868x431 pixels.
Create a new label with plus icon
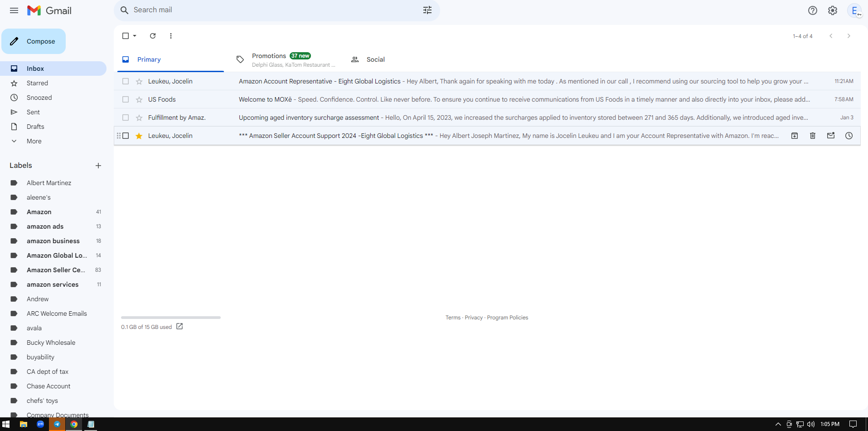[98, 166]
